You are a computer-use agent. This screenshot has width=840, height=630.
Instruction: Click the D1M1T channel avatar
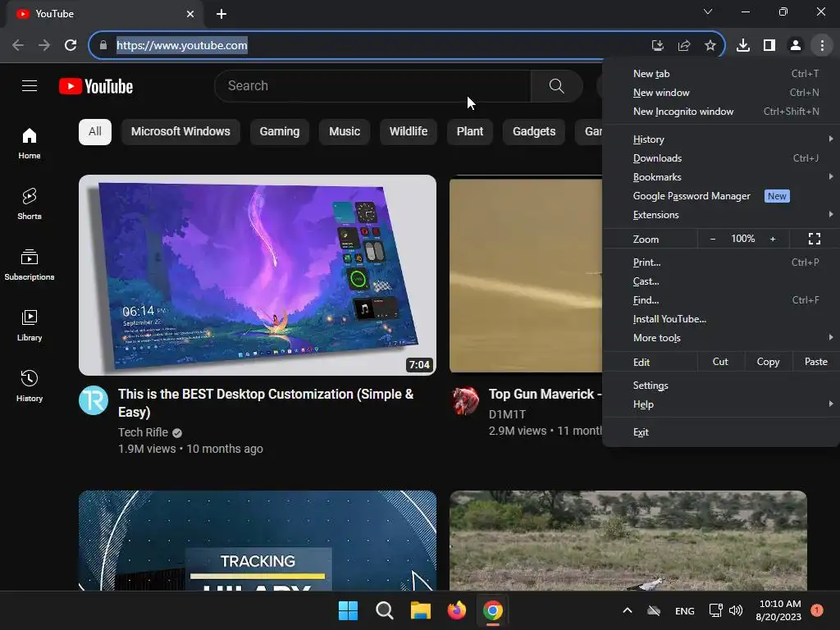click(465, 400)
